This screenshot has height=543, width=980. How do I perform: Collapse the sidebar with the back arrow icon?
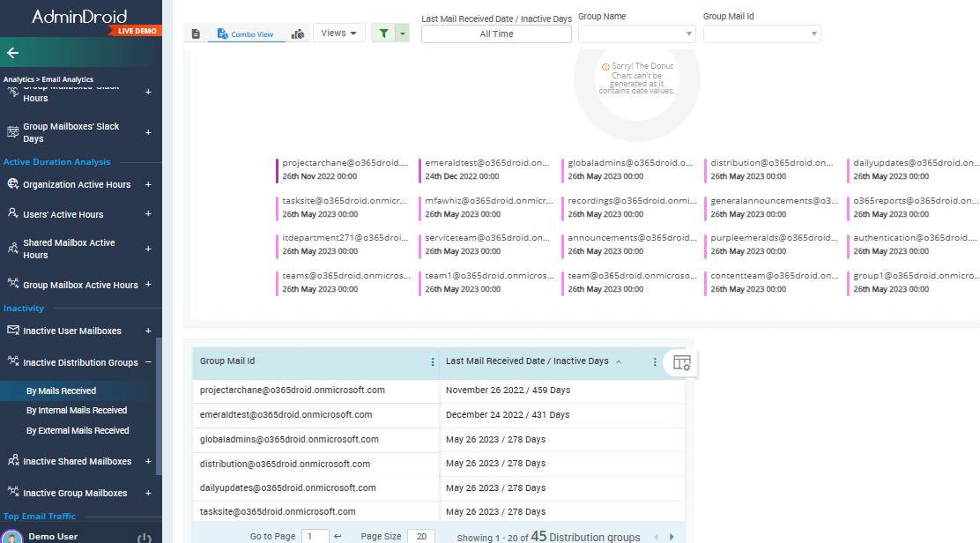(x=12, y=53)
